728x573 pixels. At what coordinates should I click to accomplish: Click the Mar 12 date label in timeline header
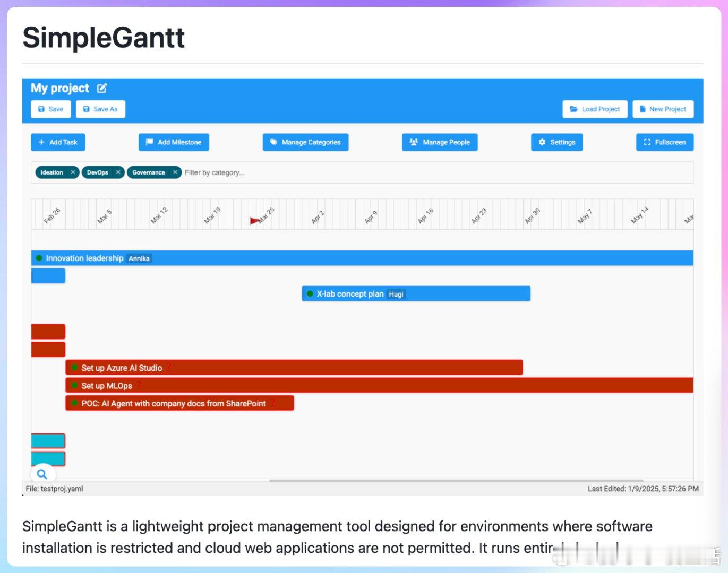tap(159, 215)
